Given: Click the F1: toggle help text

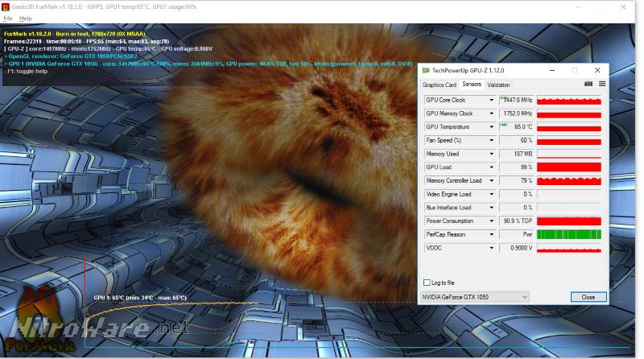Looking at the screenshot, I should click(26, 72).
